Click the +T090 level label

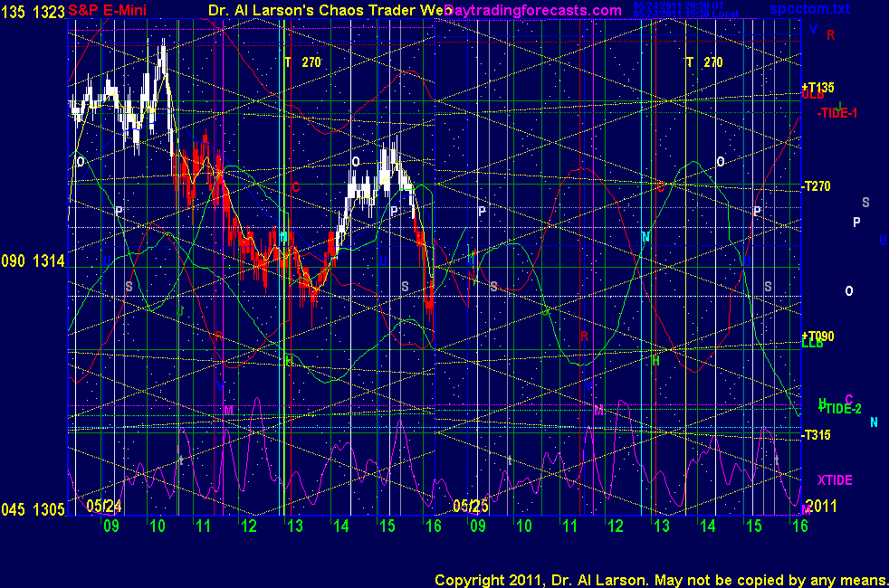[x=817, y=336]
